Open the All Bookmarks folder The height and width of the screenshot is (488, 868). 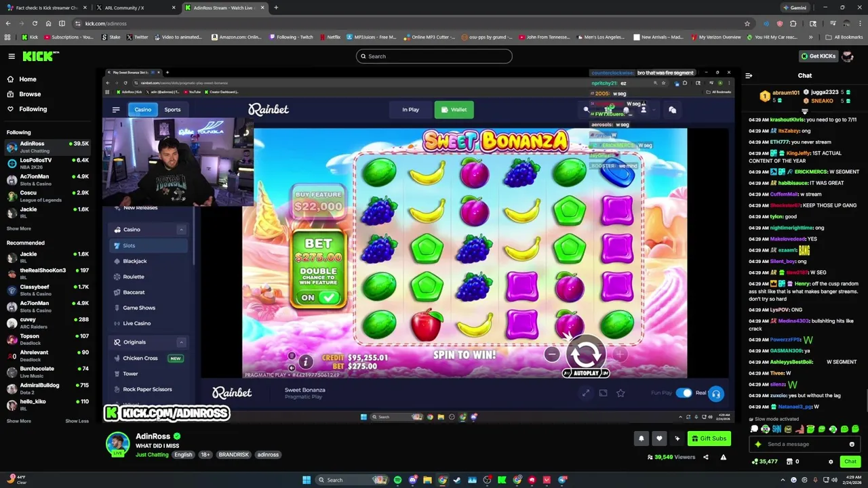click(x=844, y=37)
